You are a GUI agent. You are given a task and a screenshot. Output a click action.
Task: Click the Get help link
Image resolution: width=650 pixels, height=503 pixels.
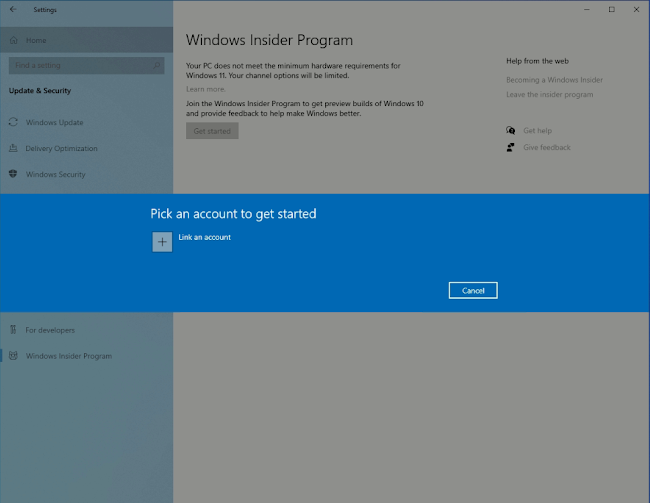pos(537,131)
